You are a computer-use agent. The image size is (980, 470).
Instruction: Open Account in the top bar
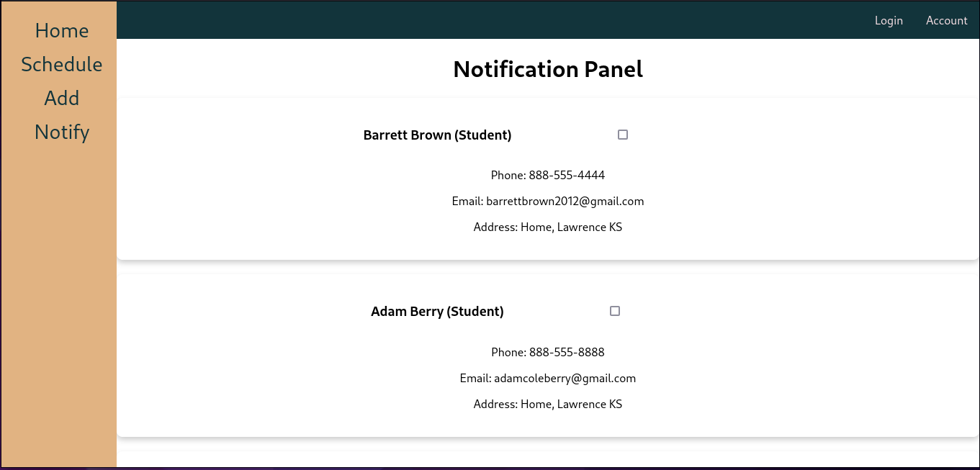click(946, 20)
